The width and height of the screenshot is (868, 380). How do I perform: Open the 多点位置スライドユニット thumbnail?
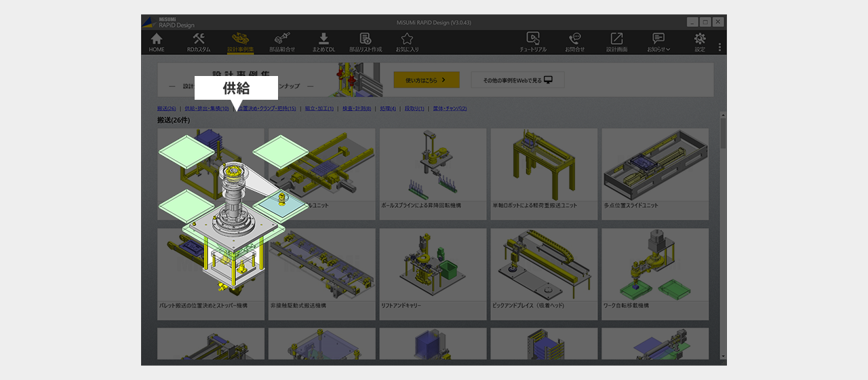coord(655,174)
